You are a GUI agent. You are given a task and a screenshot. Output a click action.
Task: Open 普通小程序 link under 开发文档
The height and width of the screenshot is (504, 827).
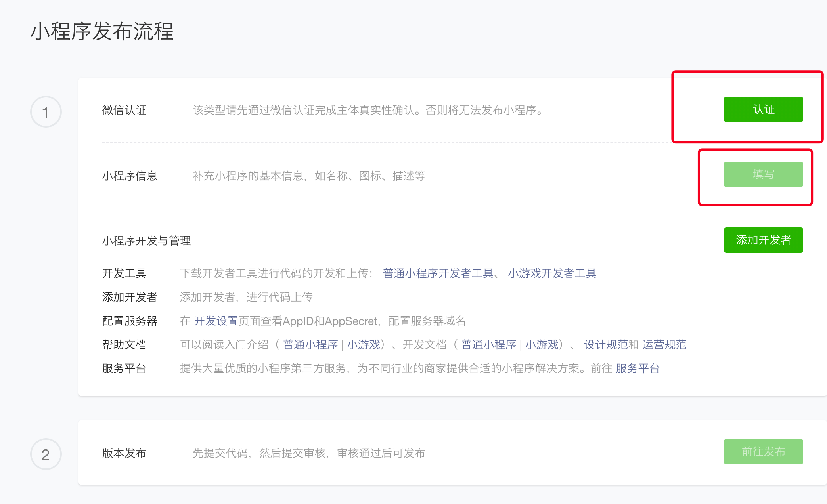pyautogui.click(x=488, y=345)
